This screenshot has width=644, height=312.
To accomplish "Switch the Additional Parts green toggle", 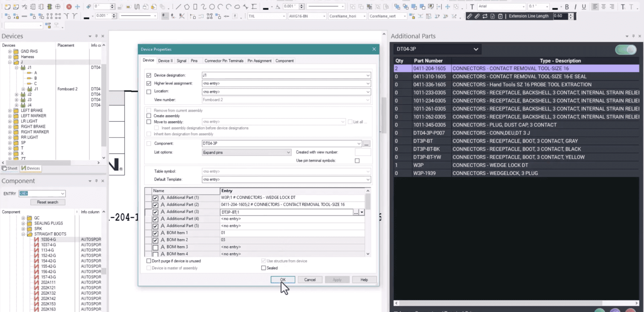I will 625,50.
